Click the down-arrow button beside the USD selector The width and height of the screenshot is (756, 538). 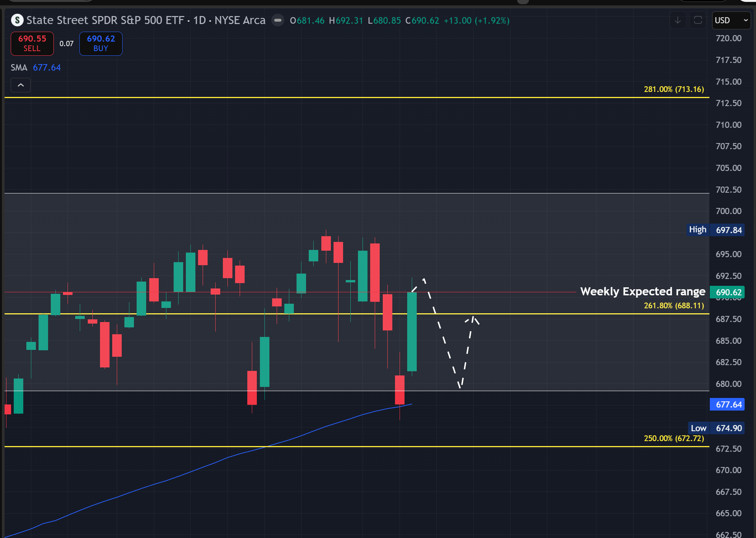(678, 20)
